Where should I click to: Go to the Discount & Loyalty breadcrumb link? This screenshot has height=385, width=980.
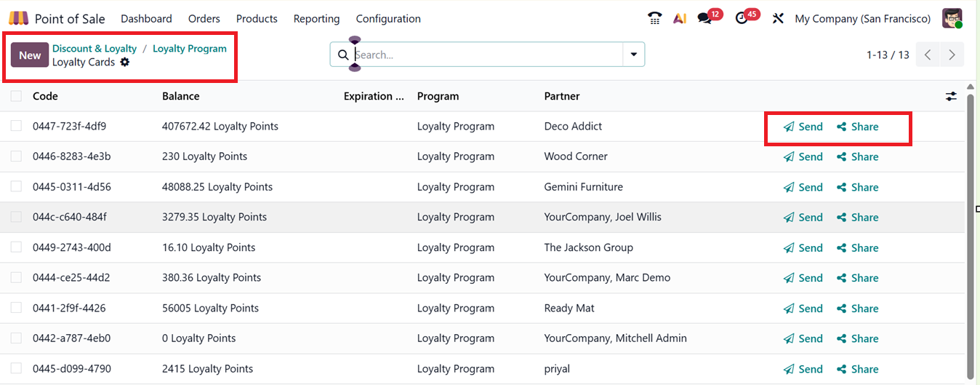[95, 49]
